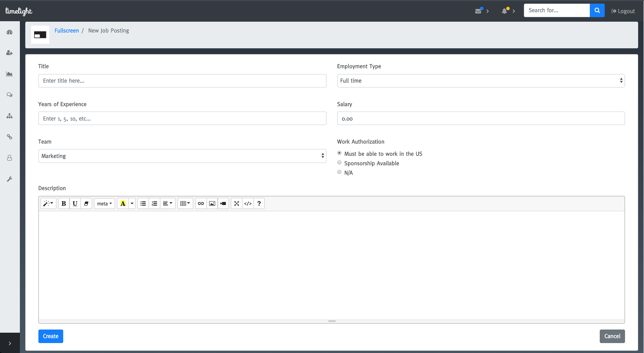Open the magic wand style dropdown
This screenshot has height=353, width=644.
[x=48, y=203]
